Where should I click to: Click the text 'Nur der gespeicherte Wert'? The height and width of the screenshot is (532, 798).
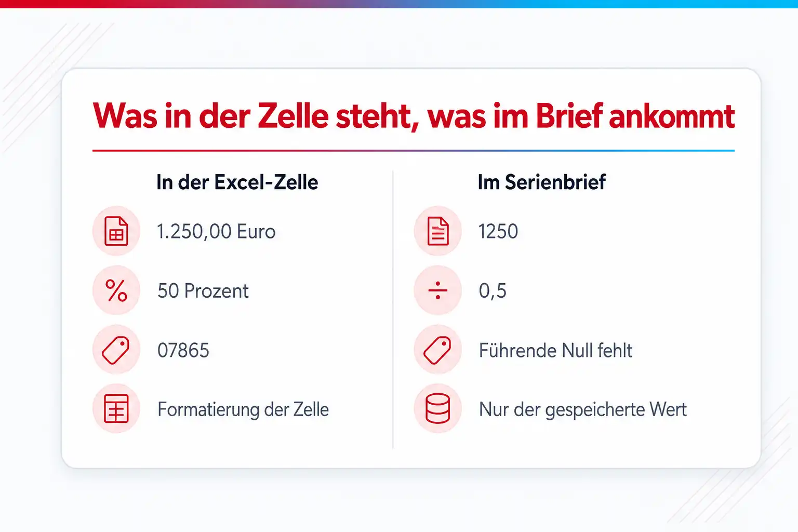click(582, 410)
